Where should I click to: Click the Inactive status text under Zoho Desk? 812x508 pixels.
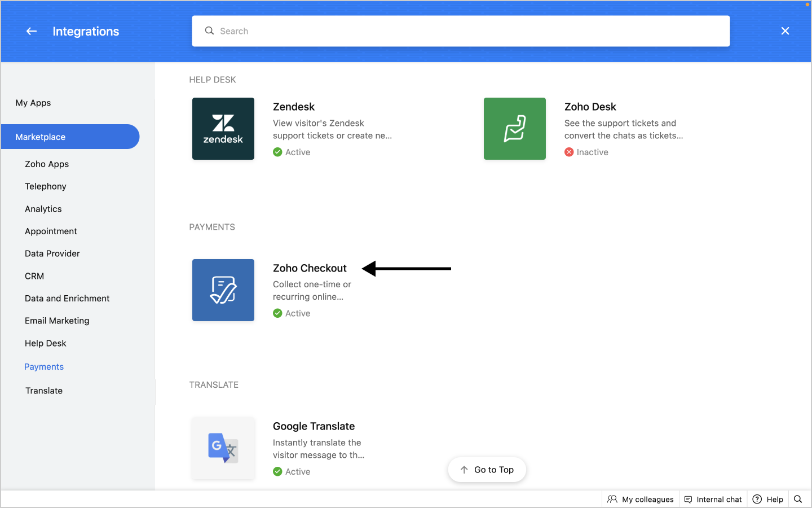(x=593, y=152)
